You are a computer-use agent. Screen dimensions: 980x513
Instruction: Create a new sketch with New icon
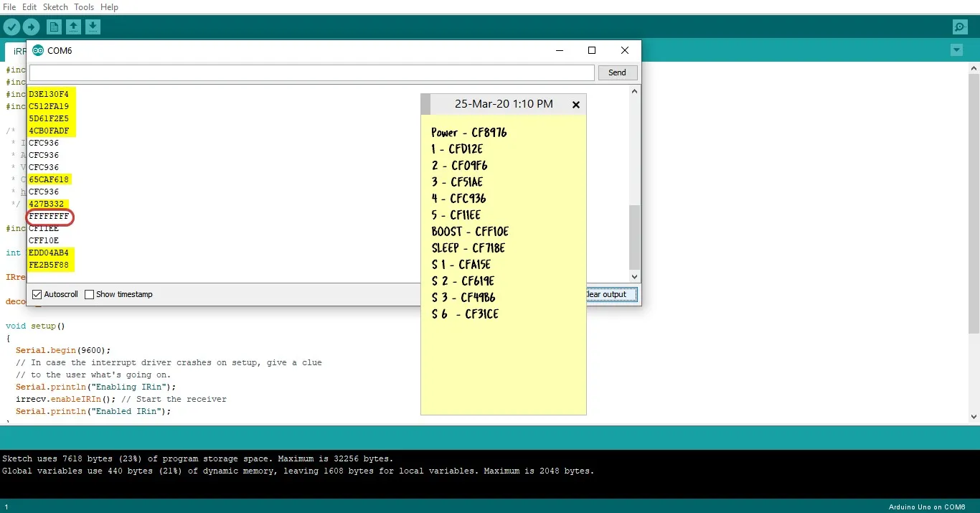pyautogui.click(x=54, y=27)
